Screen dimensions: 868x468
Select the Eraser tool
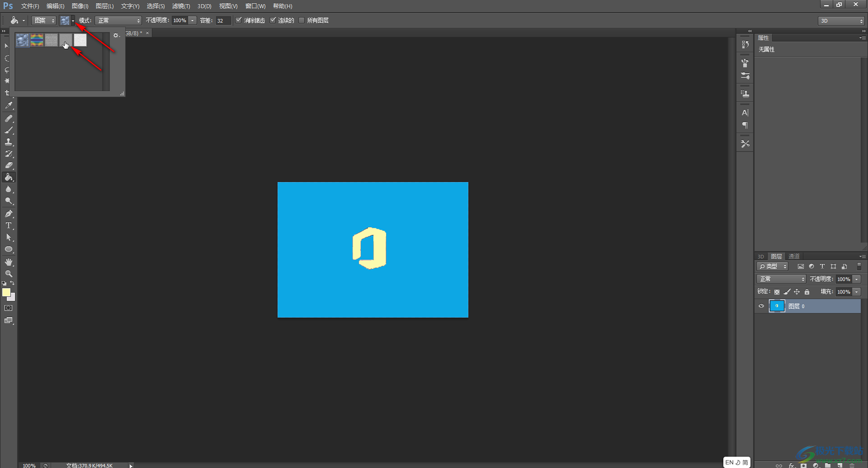pos(9,165)
